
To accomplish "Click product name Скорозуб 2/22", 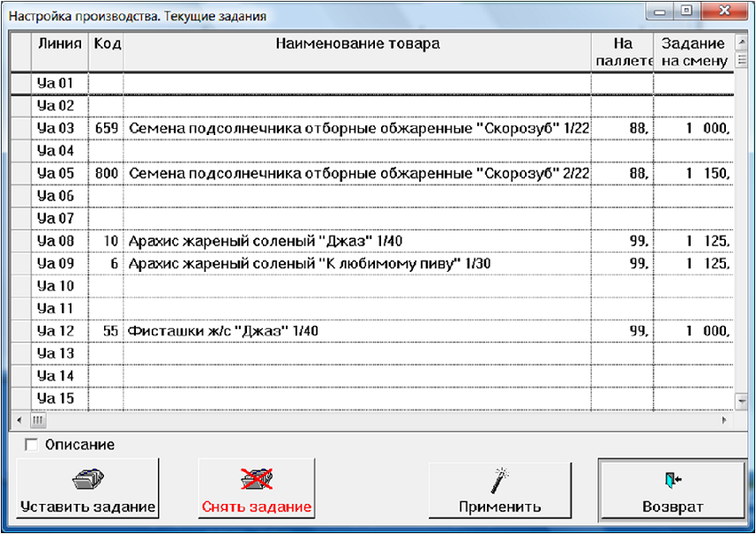I will [359, 173].
